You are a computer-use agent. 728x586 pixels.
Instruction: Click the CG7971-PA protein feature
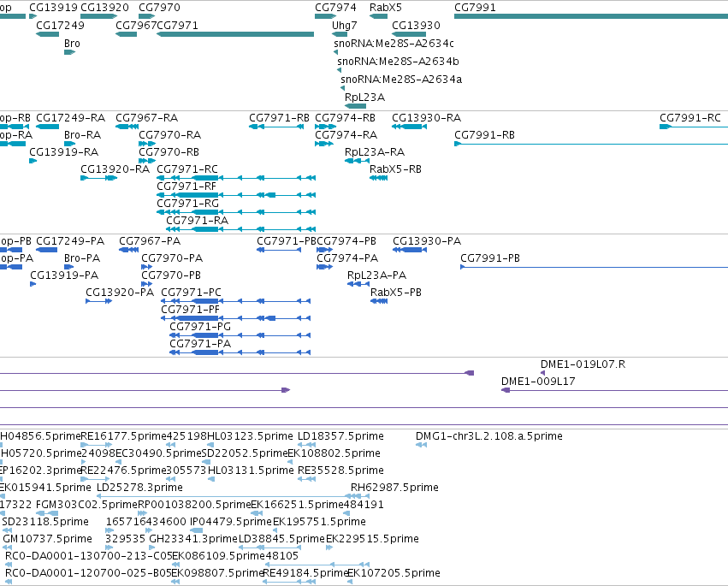click(240, 352)
